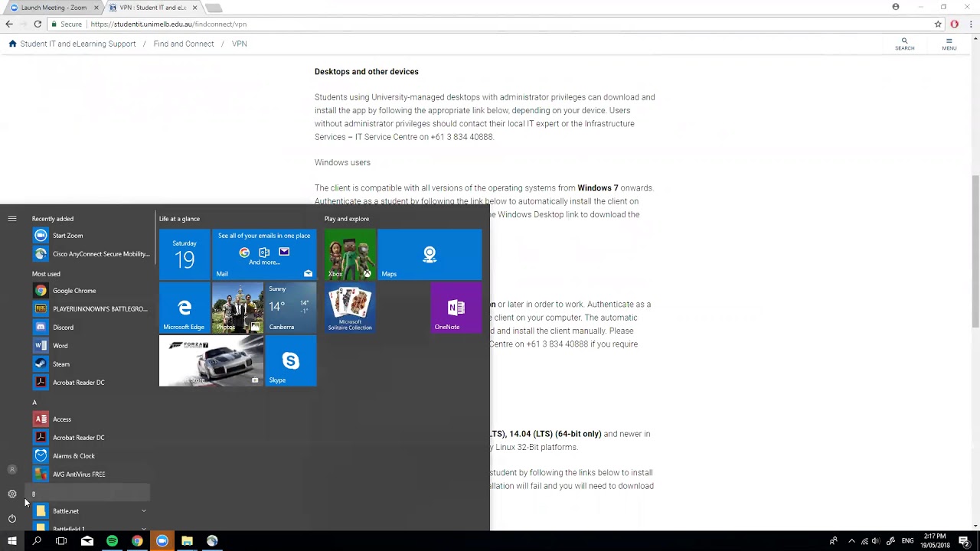Image resolution: width=980 pixels, height=551 pixels.
Task: Switch to VPN : Student IT tab
Action: 152,8
